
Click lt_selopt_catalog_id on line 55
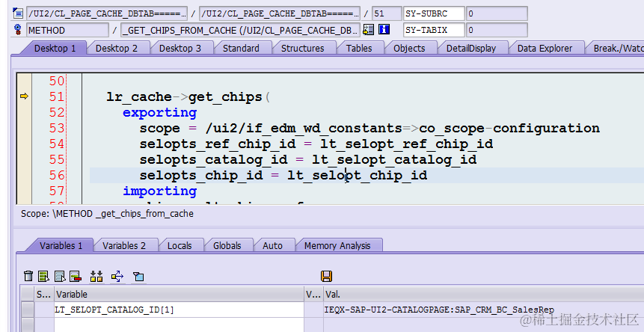tap(394, 159)
